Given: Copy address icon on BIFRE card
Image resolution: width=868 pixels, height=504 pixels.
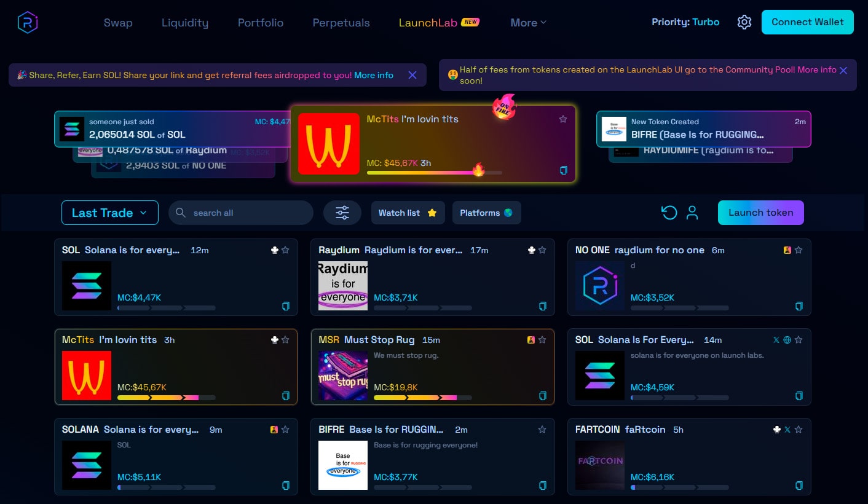Looking at the screenshot, I should [x=542, y=486].
